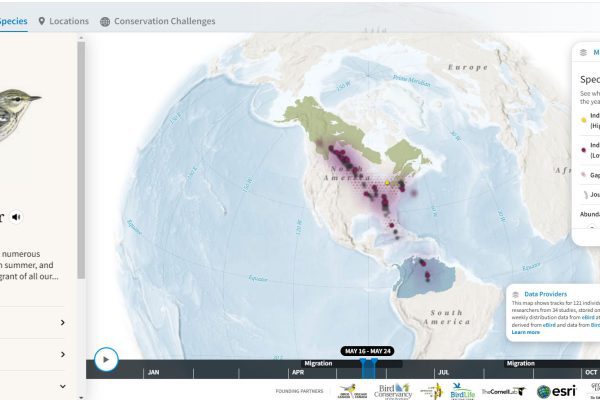Click the Esri partner logo
This screenshot has width=600, height=400.
click(556, 391)
